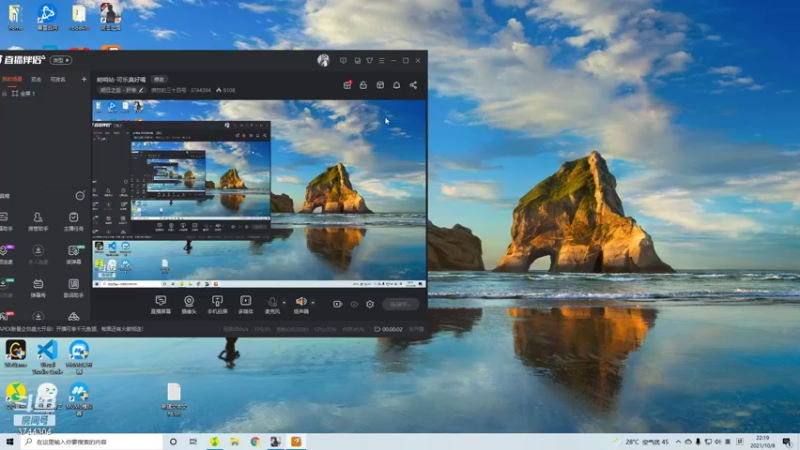
Task: Click the padlock icon in room header
Action: pos(363,85)
